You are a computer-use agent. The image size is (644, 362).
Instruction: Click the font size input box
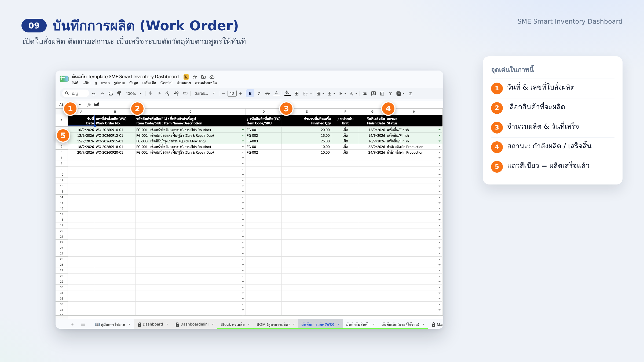click(232, 93)
